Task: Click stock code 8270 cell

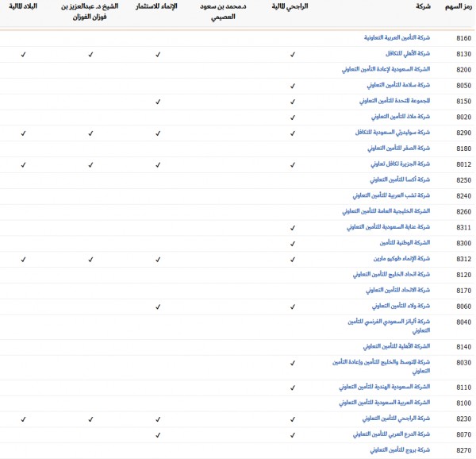Action: (x=463, y=449)
